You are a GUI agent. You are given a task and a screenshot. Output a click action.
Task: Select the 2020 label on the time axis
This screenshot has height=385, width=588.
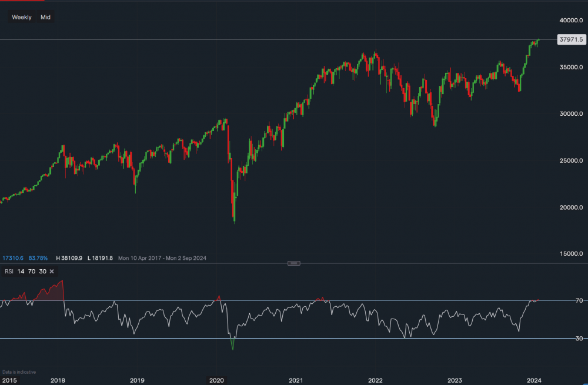click(x=216, y=380)
